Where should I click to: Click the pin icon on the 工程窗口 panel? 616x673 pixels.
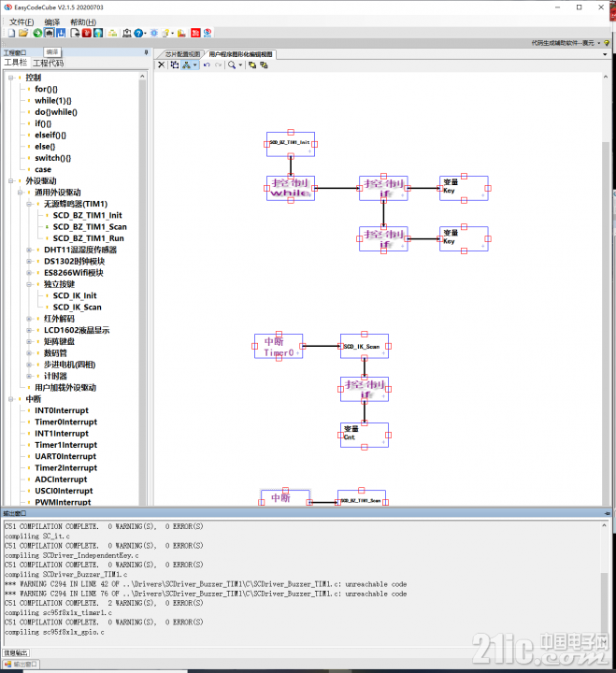(146, 52)
